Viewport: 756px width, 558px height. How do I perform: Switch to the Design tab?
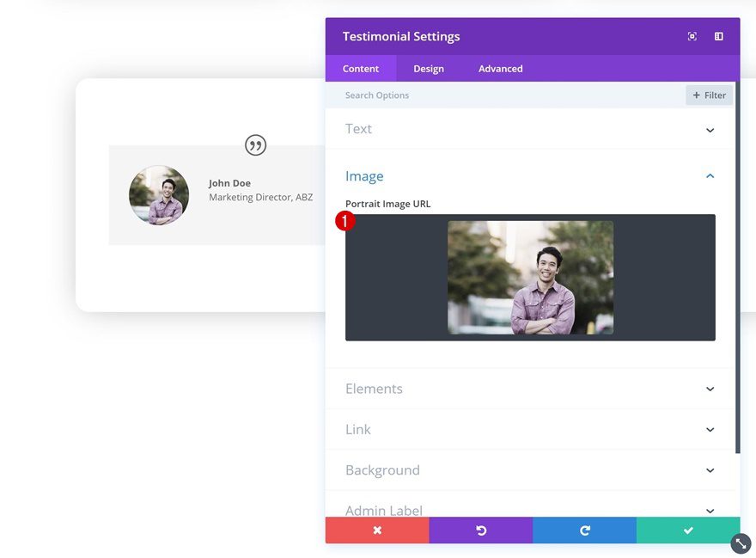point(429,68)
